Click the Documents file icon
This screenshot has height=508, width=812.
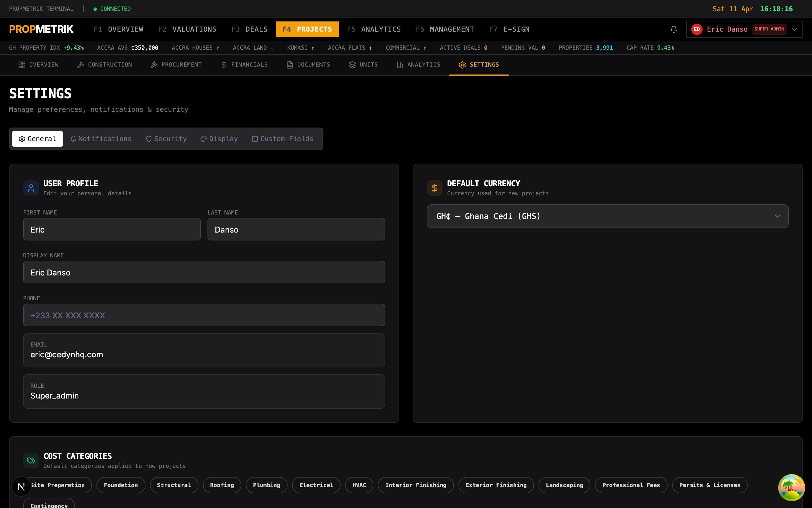click(290, 65)
